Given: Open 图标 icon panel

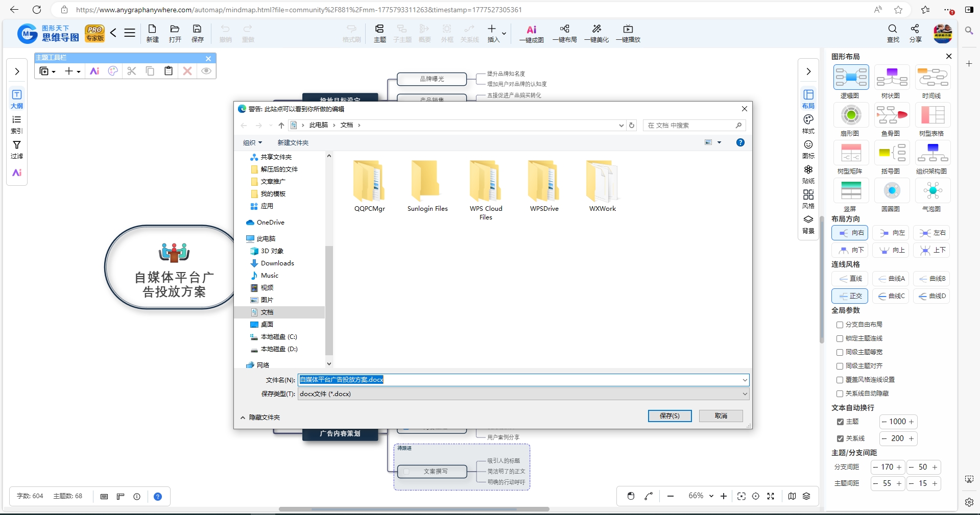Looking at the screenshot, I should point(808,149).
